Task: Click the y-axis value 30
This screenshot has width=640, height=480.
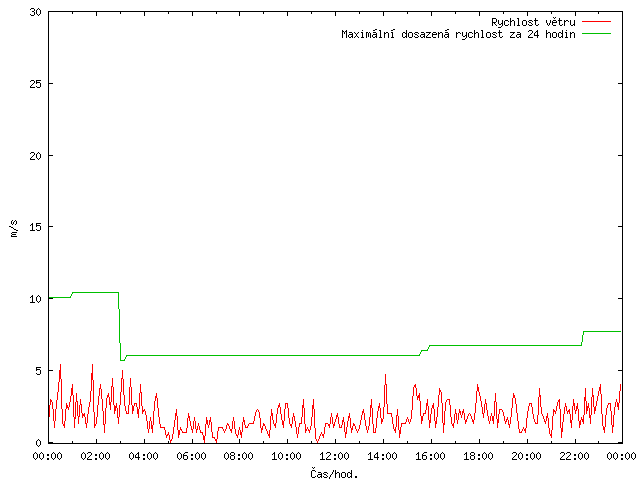Action: click(36, 12)
